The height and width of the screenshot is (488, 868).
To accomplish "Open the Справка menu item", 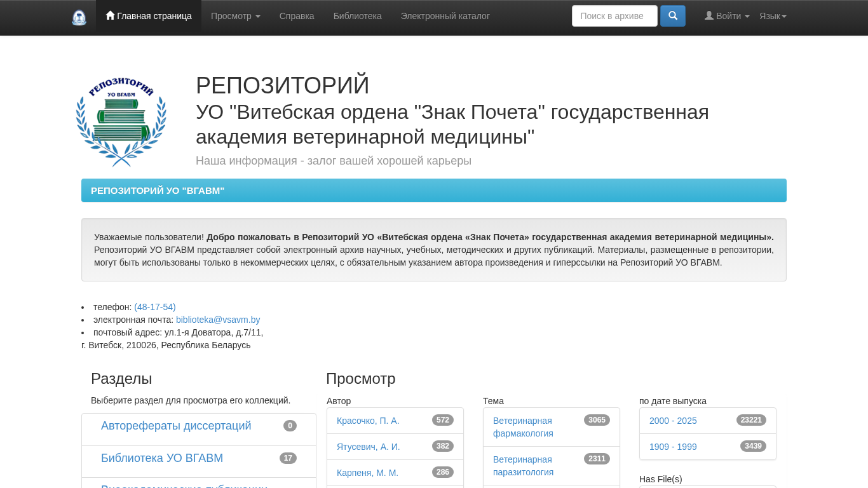I will (297, 16).
